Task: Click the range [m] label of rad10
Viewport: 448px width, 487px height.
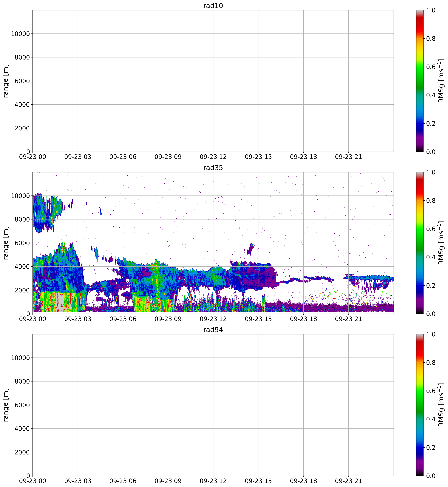Action: (6, 81)
